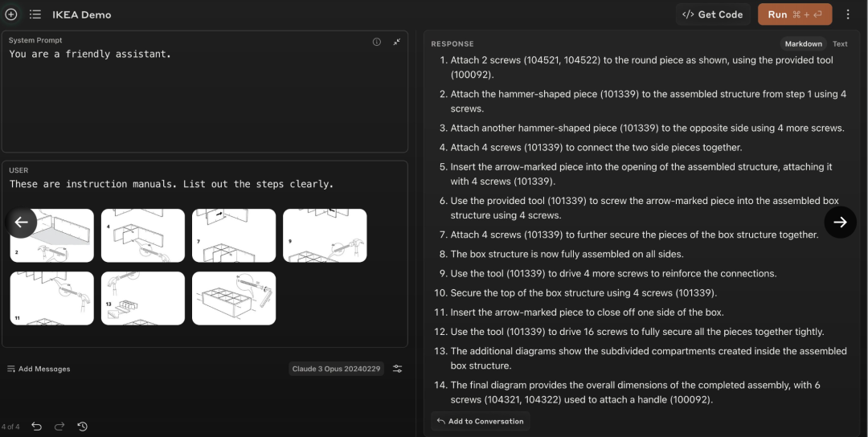868x437 pixels.
Task: Click the IKEA Demo title
Action: (x=82, y=15)
